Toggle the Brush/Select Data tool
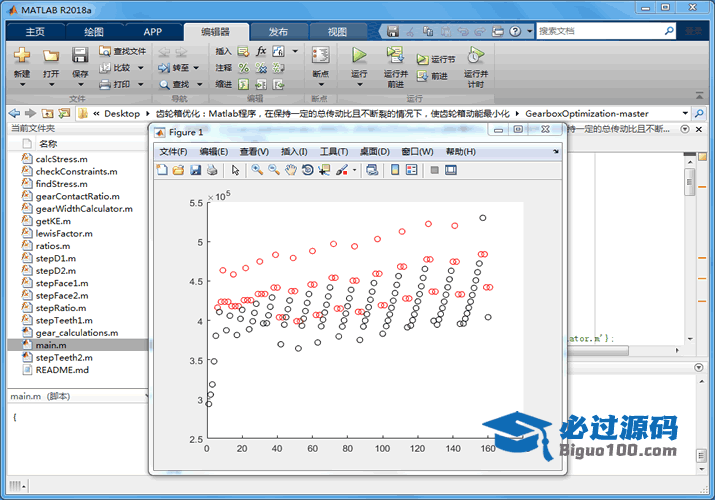715x500 pixels. pos(342,170)
